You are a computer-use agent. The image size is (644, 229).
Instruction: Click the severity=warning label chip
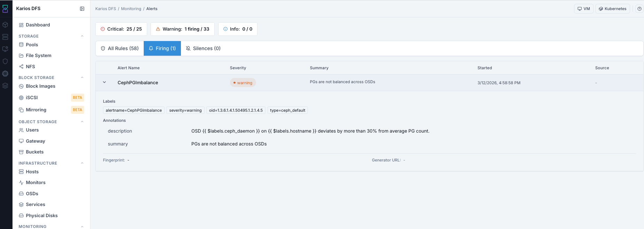(x=185, y=110)
